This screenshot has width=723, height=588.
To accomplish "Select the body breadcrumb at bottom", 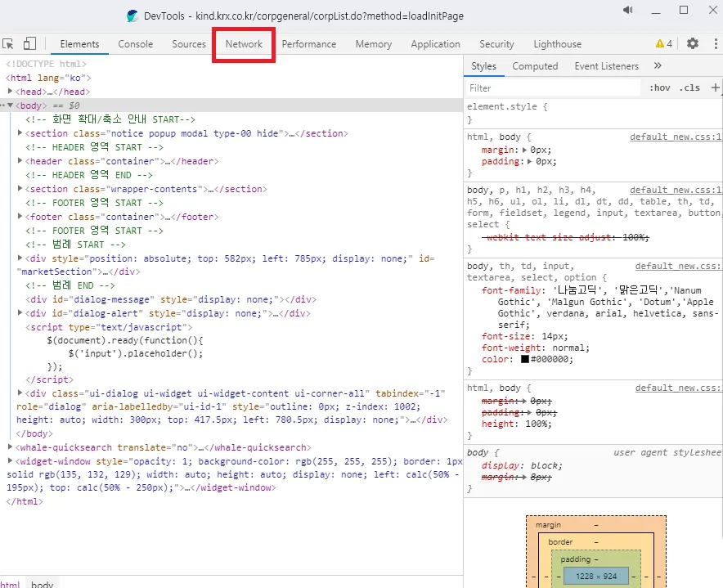I will coord(42,584).
